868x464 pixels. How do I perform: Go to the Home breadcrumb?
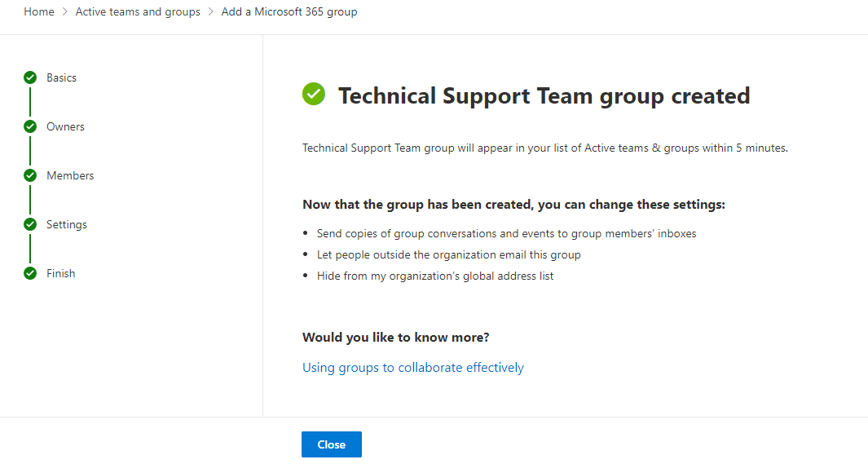coord(39,12)
